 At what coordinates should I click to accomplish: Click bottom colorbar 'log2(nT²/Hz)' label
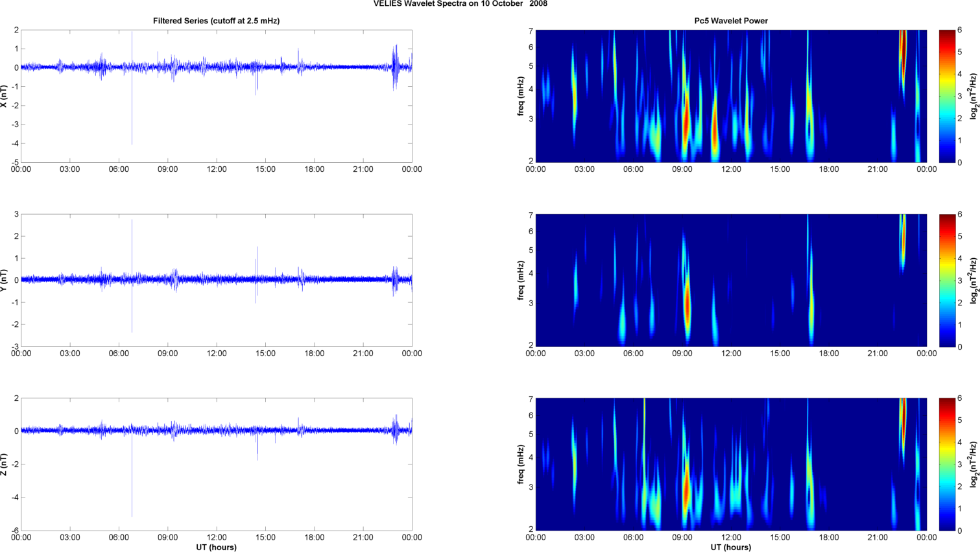pyautogui.click(x=974, y=464)
